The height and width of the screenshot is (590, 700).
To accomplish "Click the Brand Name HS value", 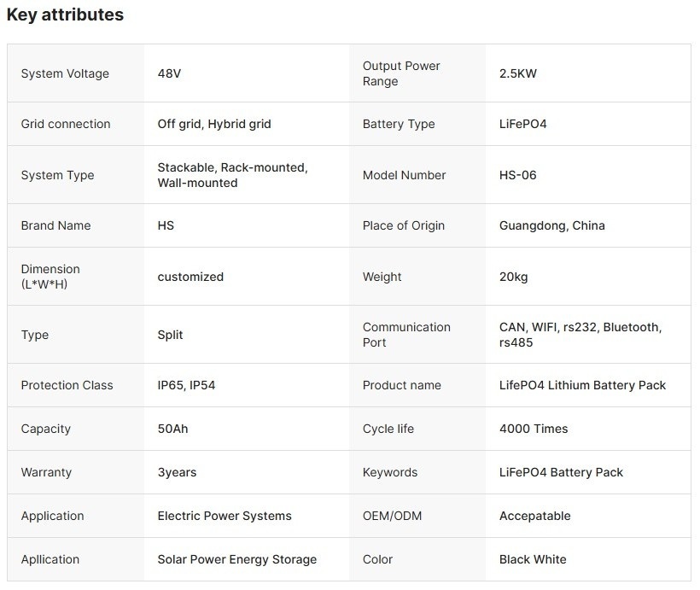I will click(166, 225).
